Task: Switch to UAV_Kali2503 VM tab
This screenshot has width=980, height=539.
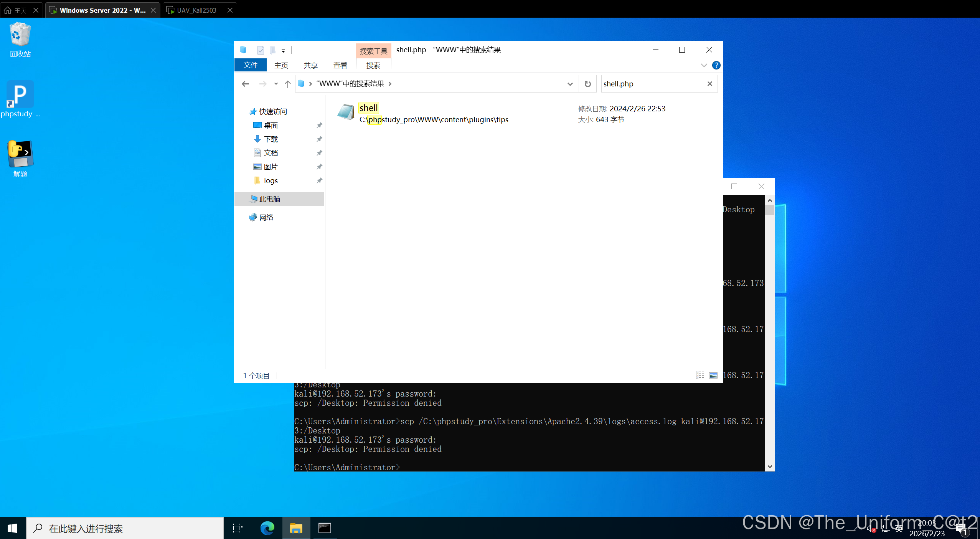Action: point(196,10)
